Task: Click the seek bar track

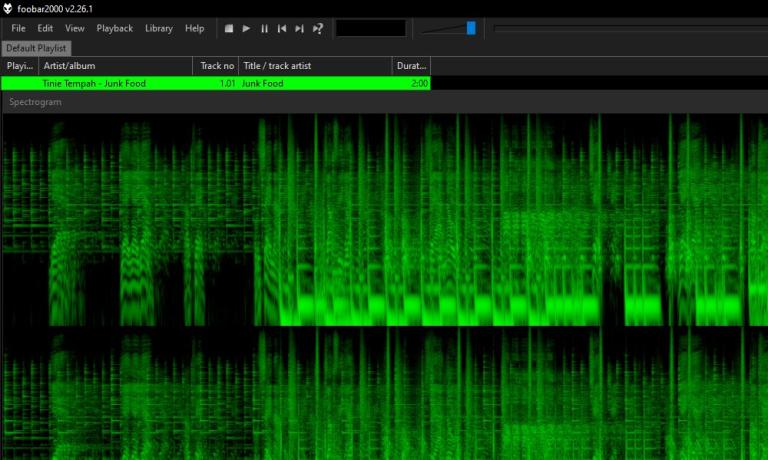Action: (x=630, y=28)
